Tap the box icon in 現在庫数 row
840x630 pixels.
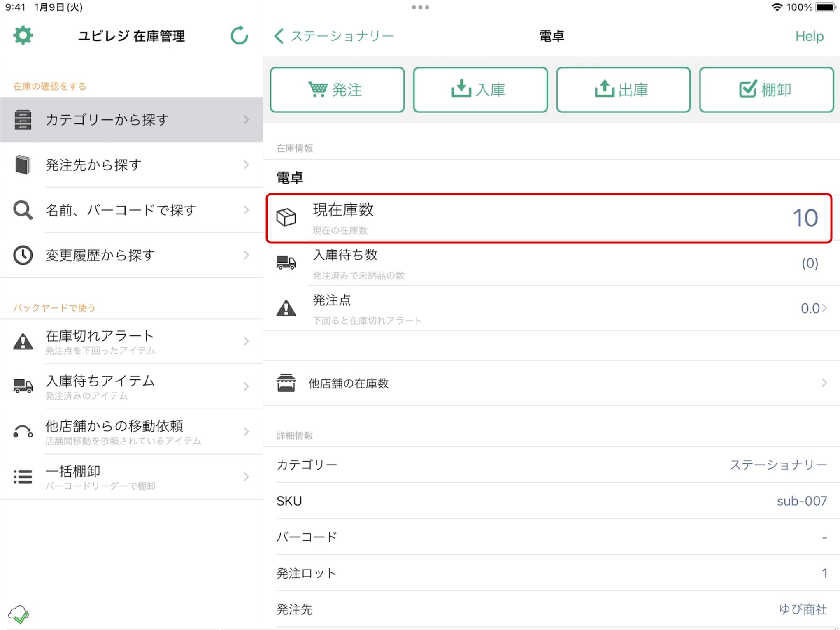(x=286, y=217)
